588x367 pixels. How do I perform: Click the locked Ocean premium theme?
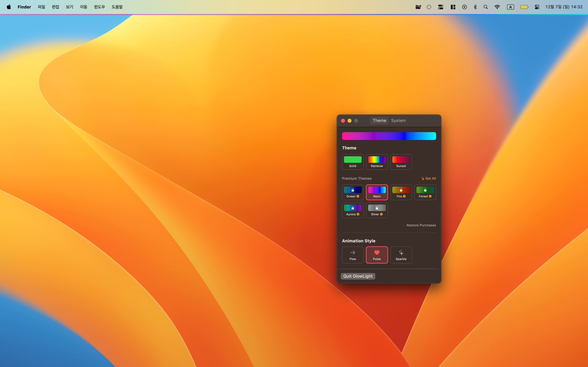click(353, 192)
